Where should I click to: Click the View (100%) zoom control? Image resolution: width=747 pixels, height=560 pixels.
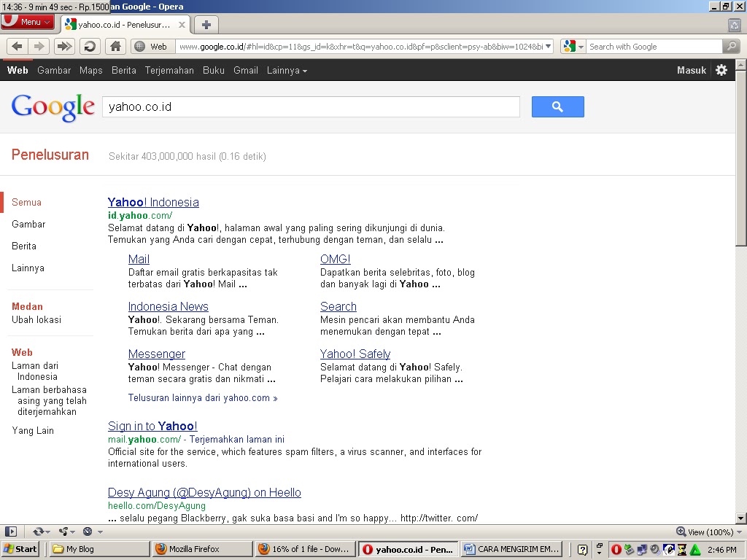pos(709,532)
